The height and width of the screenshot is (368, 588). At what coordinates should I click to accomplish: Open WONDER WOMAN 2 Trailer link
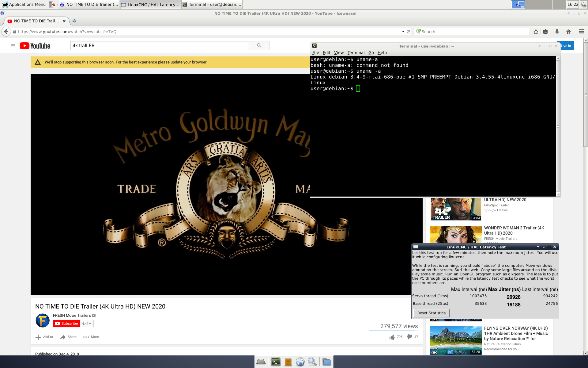[514, 231]
